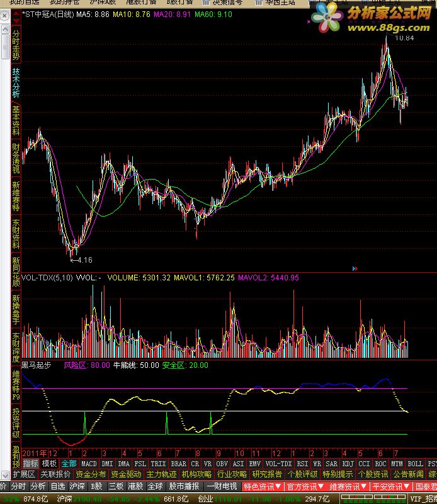Open the 投资评级 sidebar tab
Image resolution: width=437 pixels, height=504 pixels.
[x=16, y=423]
